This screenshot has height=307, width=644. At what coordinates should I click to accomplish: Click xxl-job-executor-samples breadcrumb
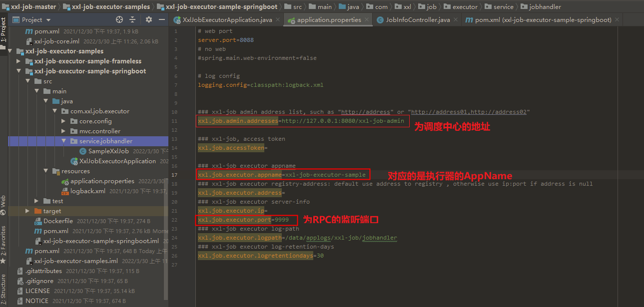(x=106, y=6)
